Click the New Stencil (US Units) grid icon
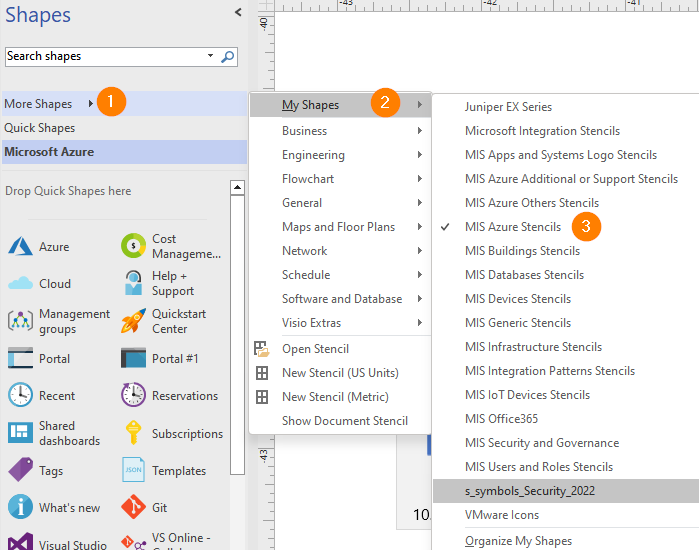699x550 pixels. click(262, 373)
